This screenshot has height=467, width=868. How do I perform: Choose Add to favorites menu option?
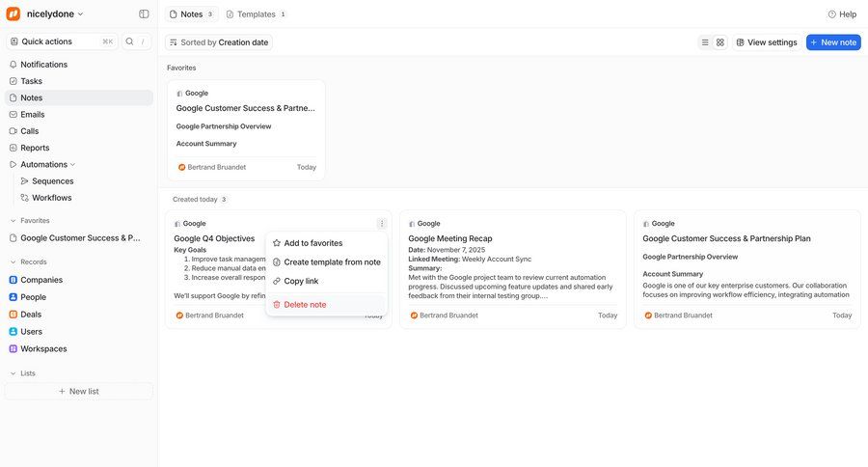[x=312, y=243]
